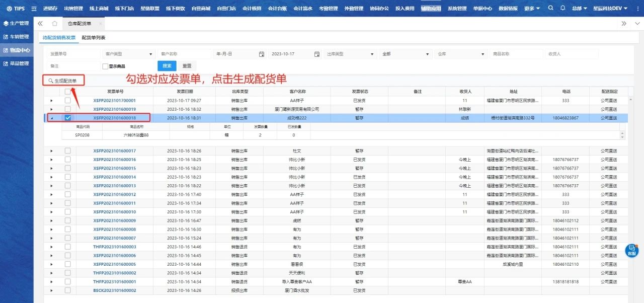644x303 pixels.
Task: Enable the 显示商品 checkbox
Action: (105, 66)
